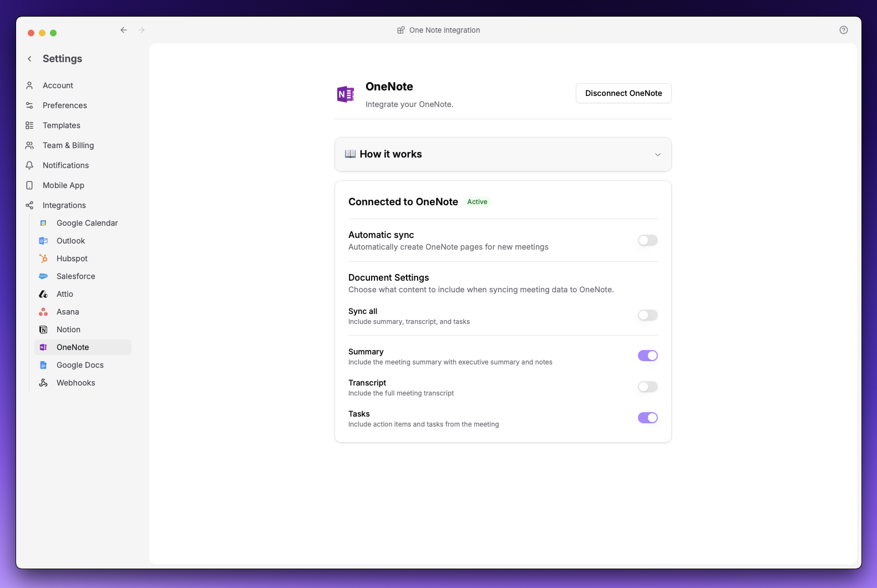Click the Salesforce cloud icon
The height and width of the screenshot is (588, 877).
pos(43,276)
